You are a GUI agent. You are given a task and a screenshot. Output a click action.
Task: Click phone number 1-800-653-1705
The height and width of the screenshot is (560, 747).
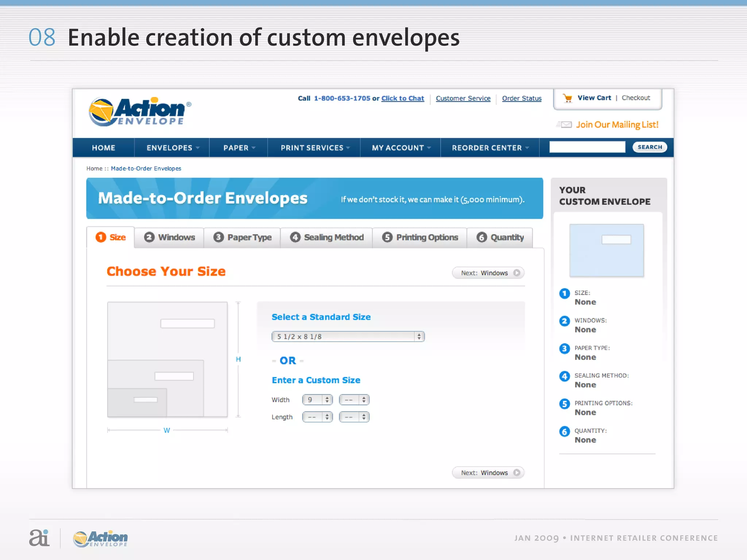(x=342, y=98)
